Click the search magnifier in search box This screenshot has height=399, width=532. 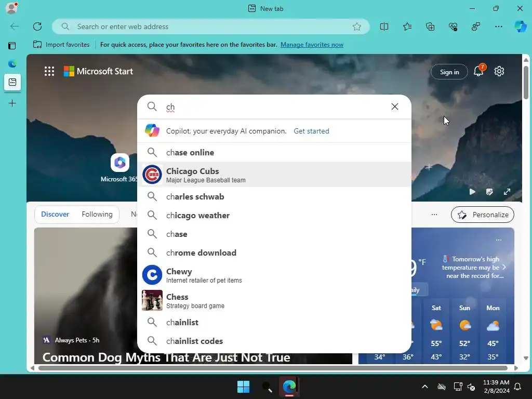tap(152, 107)
